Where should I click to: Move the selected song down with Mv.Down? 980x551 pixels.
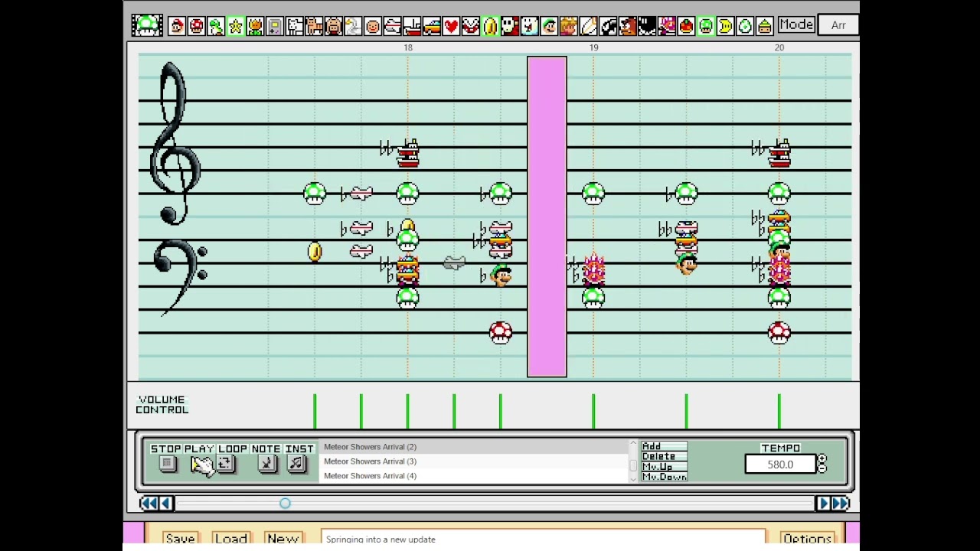click(x=664, y=477)
